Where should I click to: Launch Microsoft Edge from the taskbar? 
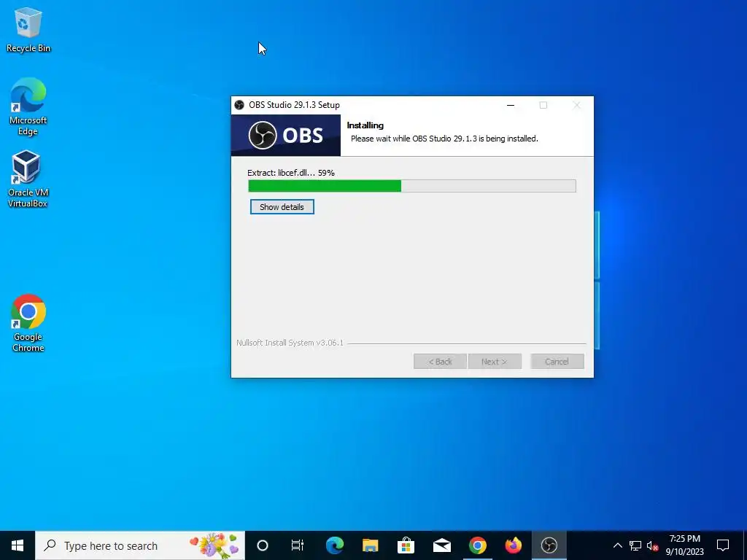(x=334, y=545)
